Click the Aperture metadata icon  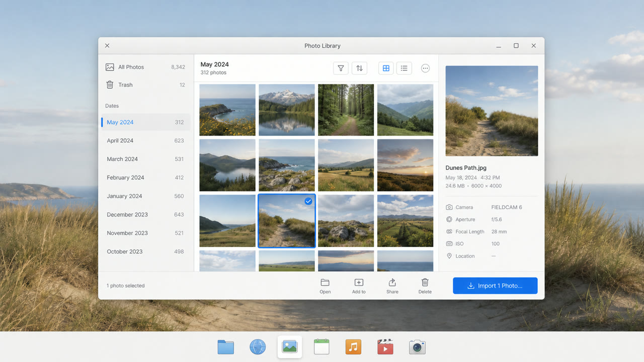449,219
